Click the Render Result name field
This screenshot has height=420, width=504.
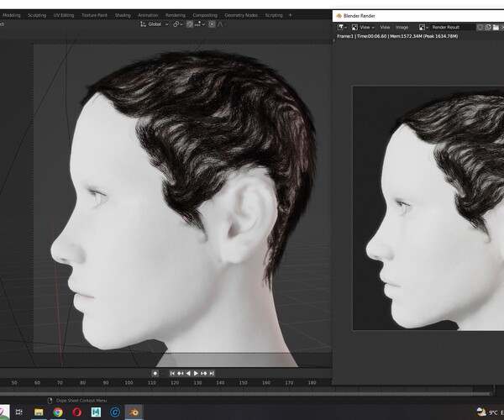tap(453, 28)
